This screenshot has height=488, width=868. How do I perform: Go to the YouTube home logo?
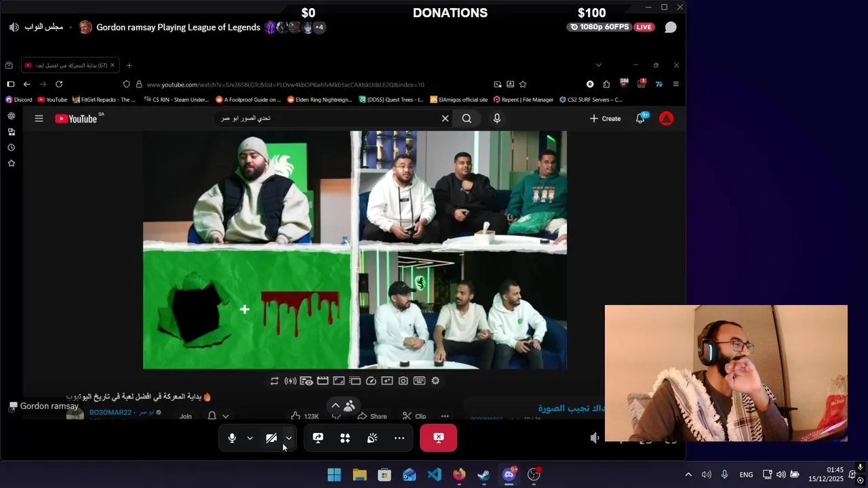pyautogui.click(x=76, y=119)
